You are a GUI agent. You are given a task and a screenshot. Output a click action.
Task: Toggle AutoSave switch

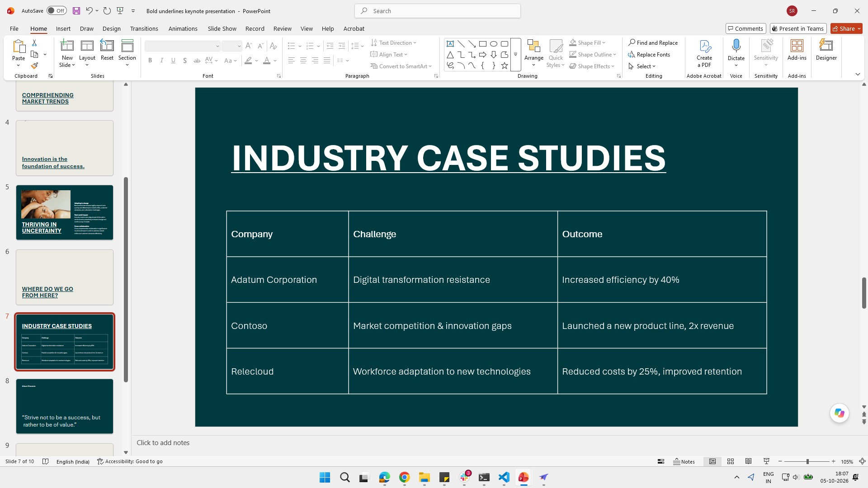click(57, 11)
